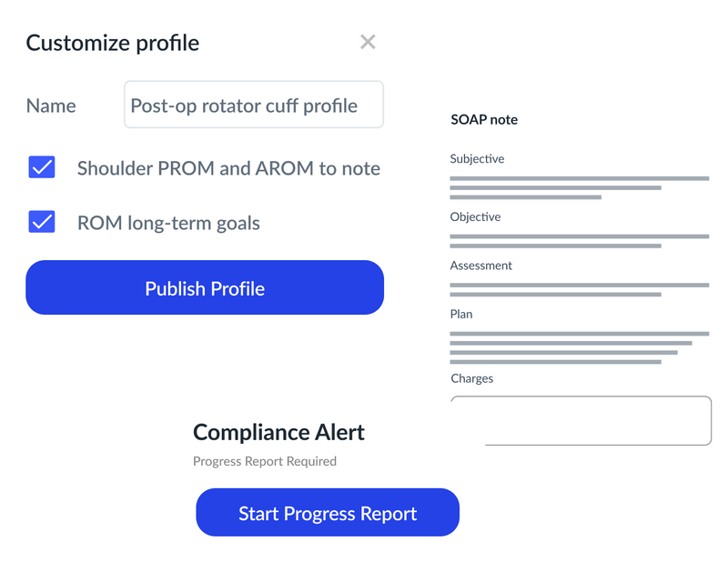
Task: Click the Assessment section label
Action: (480, 265)
